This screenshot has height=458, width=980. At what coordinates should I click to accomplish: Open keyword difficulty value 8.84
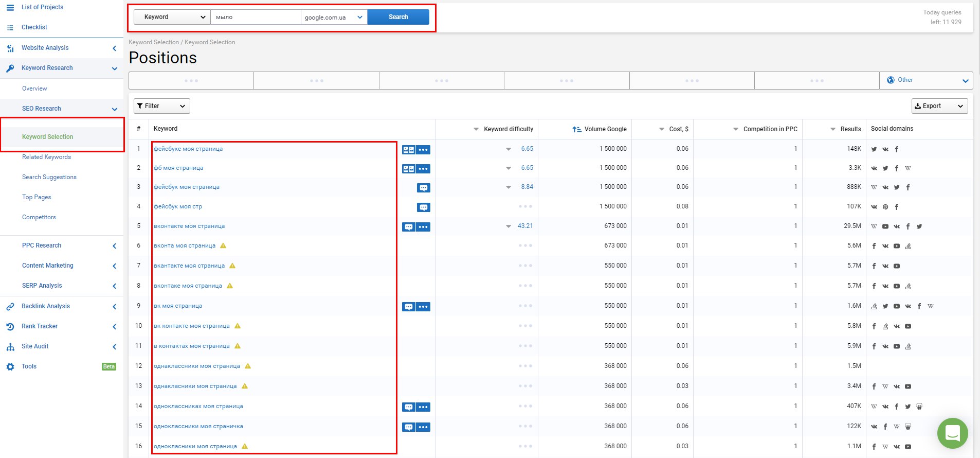527,187
